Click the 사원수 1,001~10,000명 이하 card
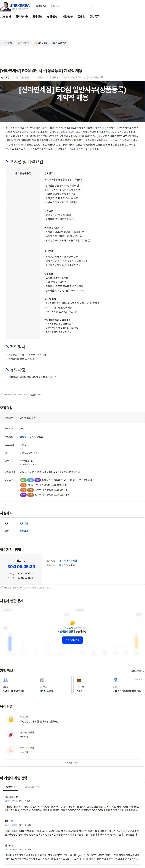145x868 pixels. coord(18,685)
